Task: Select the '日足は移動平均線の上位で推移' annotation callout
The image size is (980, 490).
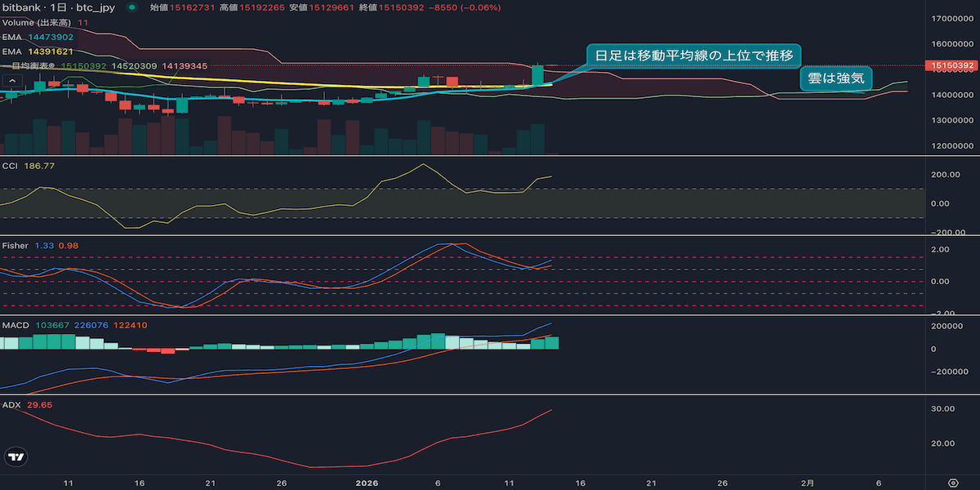Action: 693,55
